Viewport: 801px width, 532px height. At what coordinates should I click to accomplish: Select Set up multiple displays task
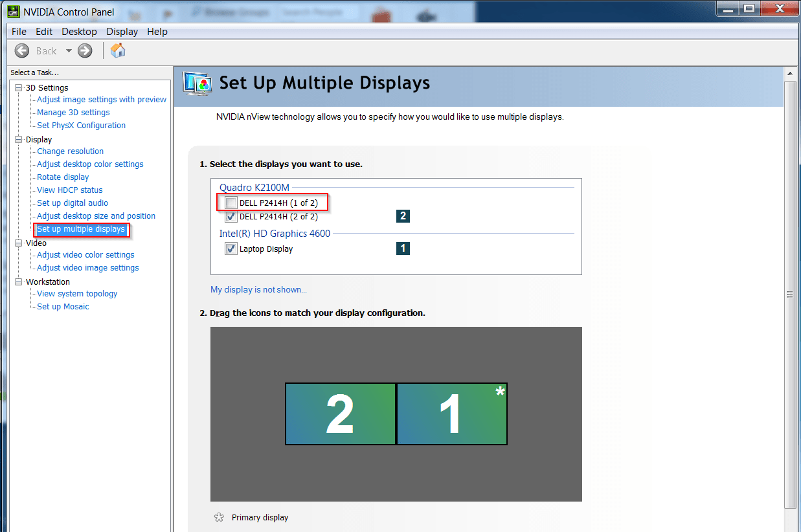coord(81,229)
